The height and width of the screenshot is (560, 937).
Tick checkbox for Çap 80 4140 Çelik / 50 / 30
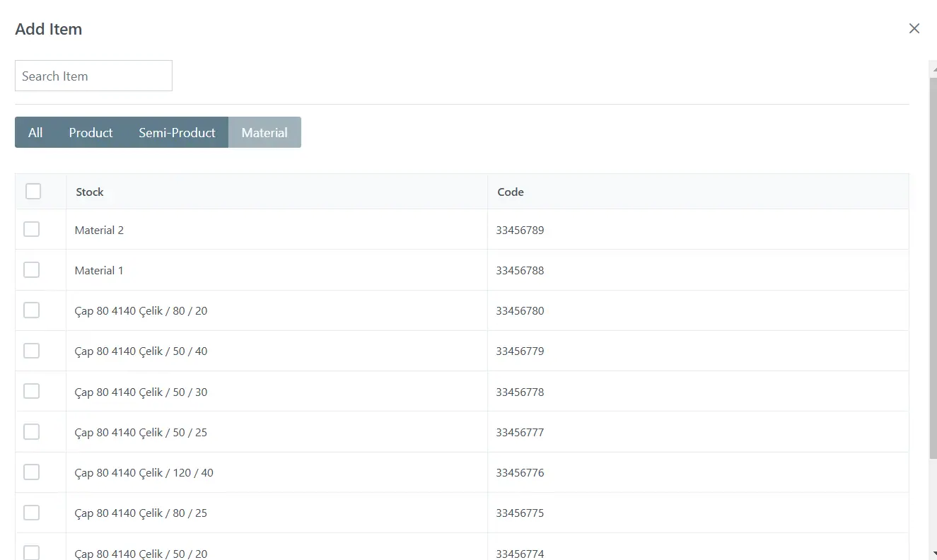[x=31, y=391]
